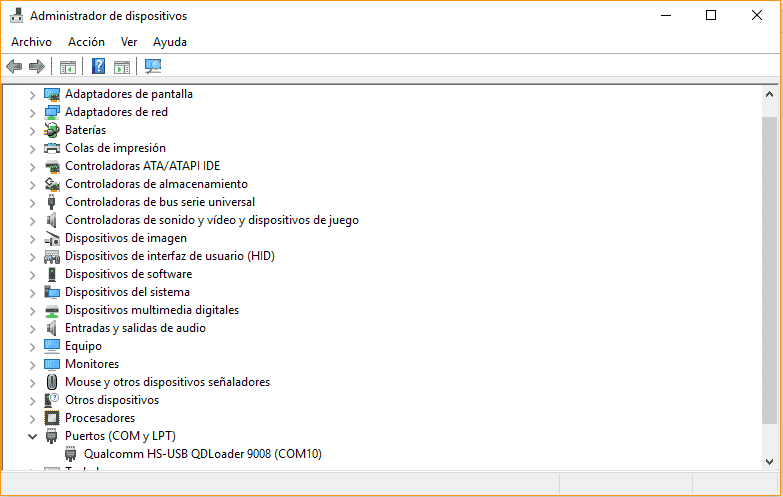Close the Administrador de dispositivos window
783x497 pixels.
click(757, 15)
